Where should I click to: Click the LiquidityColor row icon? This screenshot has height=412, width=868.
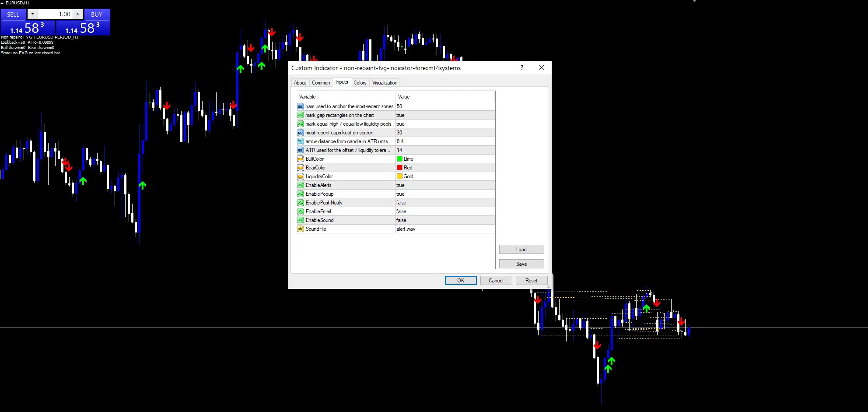point(300,176)
